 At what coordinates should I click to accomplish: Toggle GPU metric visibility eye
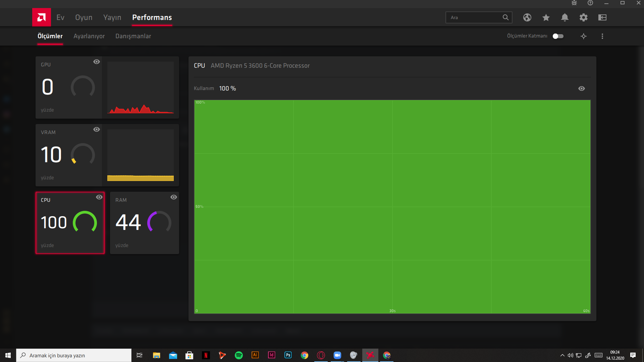tap(97, 62)
